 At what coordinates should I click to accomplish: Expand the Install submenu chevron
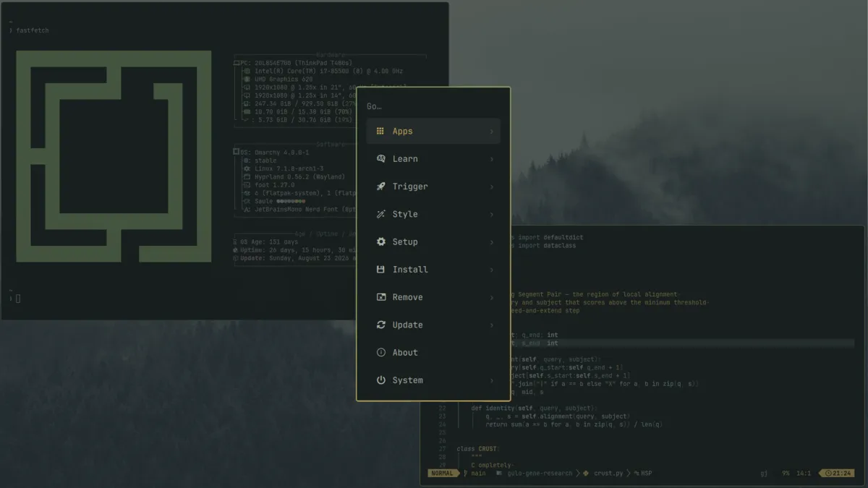[x=492, y=270]
